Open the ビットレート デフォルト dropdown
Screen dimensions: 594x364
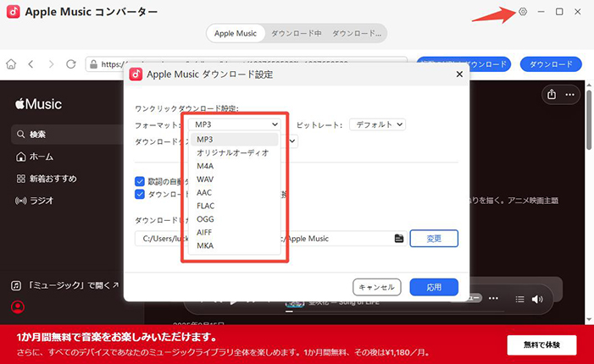pos(377,124)
